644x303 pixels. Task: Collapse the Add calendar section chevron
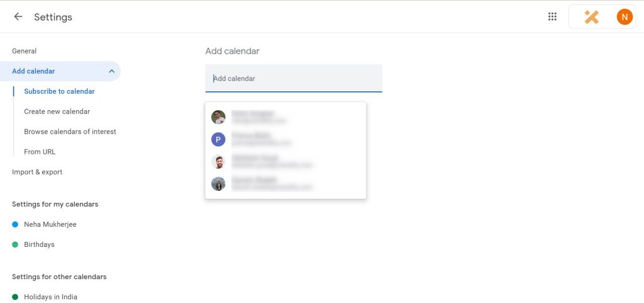[111, 71]
